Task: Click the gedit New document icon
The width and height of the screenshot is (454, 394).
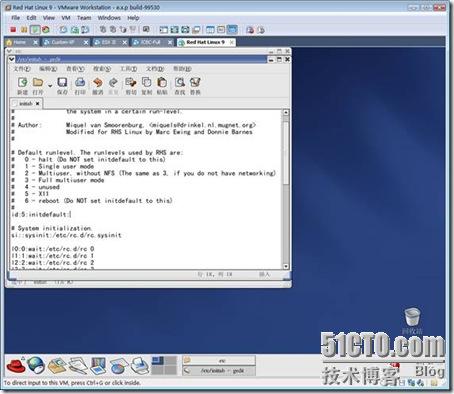Action: click(22, 82)
